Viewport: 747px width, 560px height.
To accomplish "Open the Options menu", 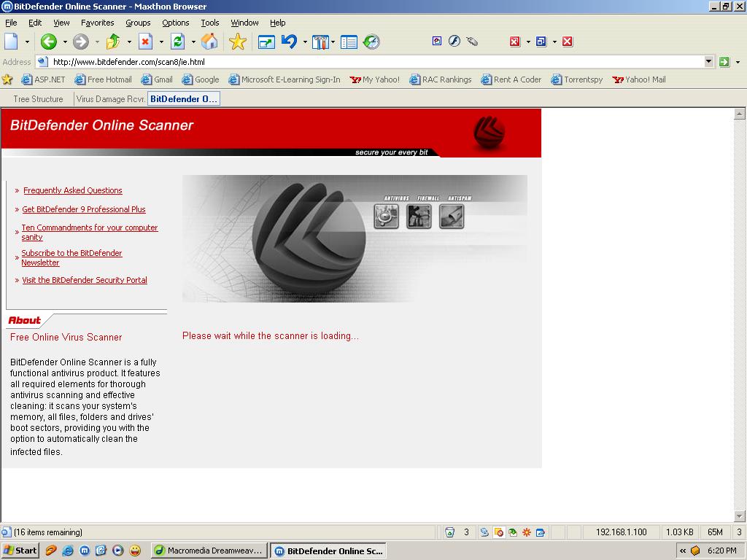I will tap(175, 23).
